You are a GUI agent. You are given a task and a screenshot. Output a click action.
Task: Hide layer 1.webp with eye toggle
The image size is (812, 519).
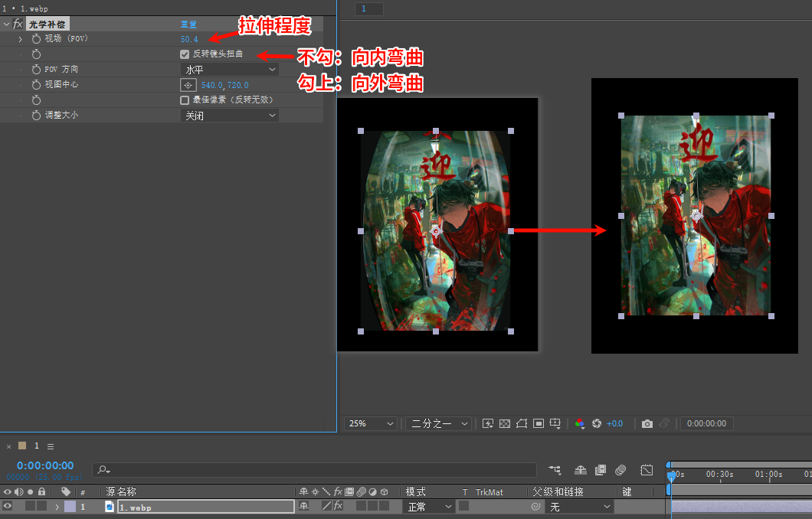point(7,506)
